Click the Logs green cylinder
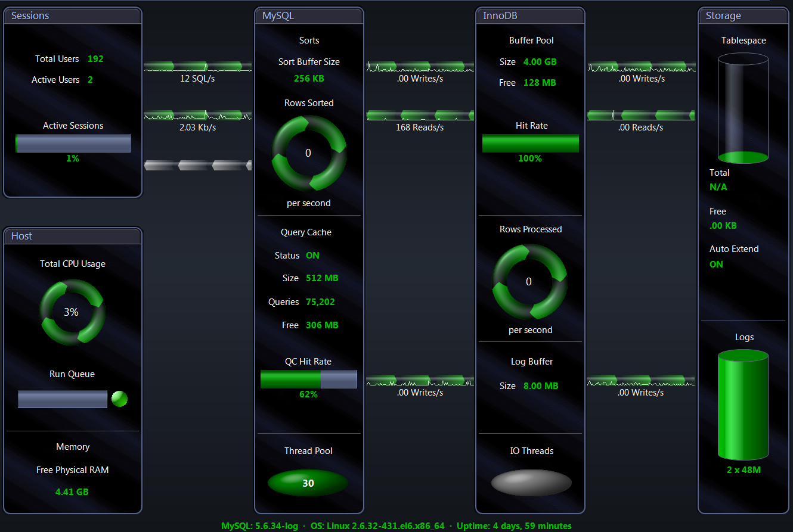Image resolution: width=793 pixels, height=532 pixels. coord(743,405)
